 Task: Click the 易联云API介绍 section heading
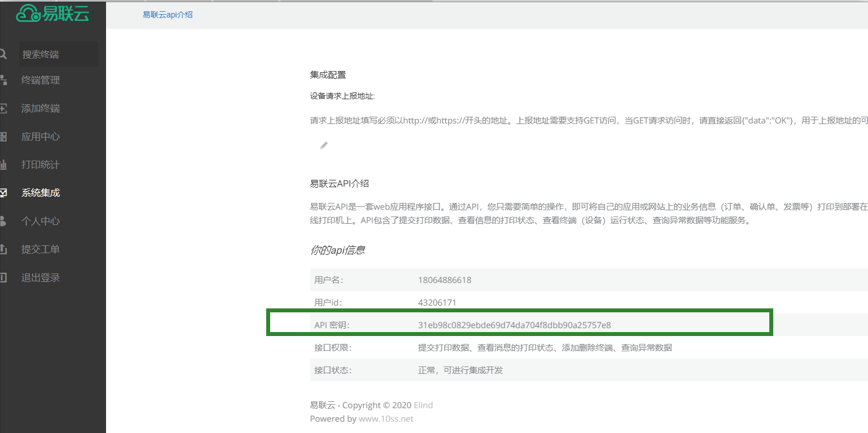(x=340, y=183)
